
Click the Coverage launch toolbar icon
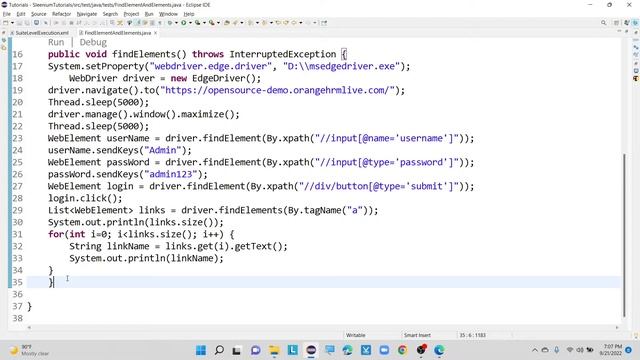(x=198, y=23)
